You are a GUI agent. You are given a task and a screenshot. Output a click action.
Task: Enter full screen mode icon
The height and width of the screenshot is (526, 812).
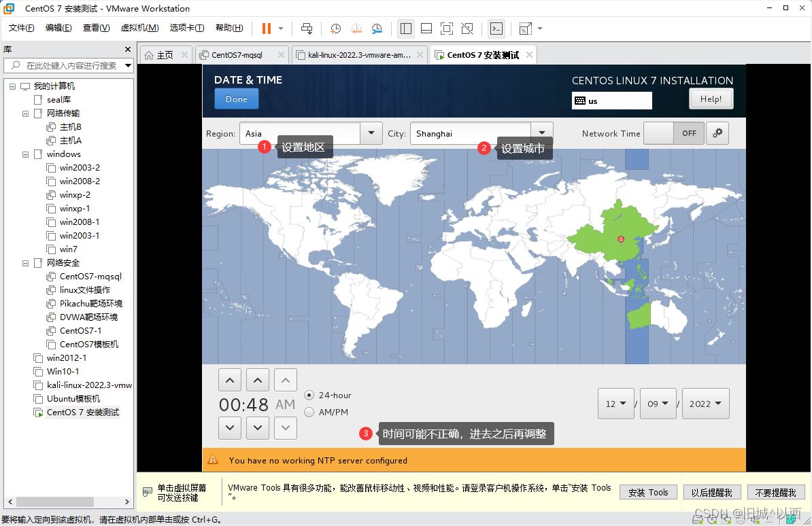(446, 29)
